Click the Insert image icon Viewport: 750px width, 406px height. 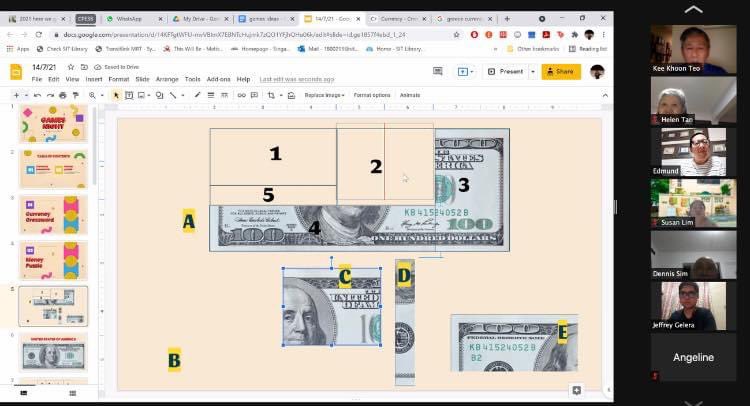(142, 95)
